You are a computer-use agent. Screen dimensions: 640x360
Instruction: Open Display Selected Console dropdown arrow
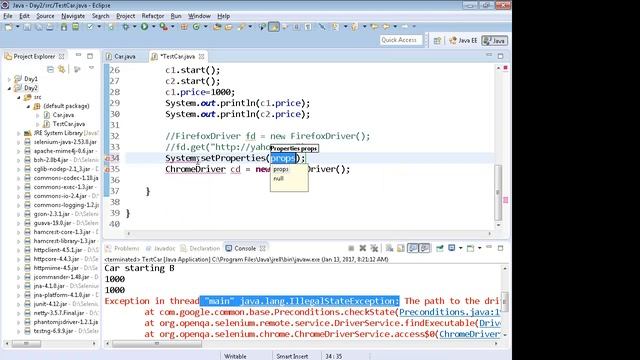(x=460, y=248)
